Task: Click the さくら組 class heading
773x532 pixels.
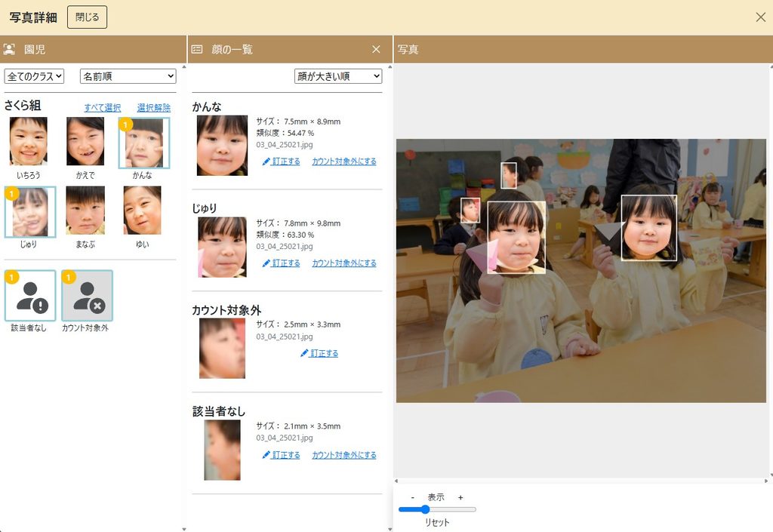Action: pyautogui.click(x=23, y=106)
